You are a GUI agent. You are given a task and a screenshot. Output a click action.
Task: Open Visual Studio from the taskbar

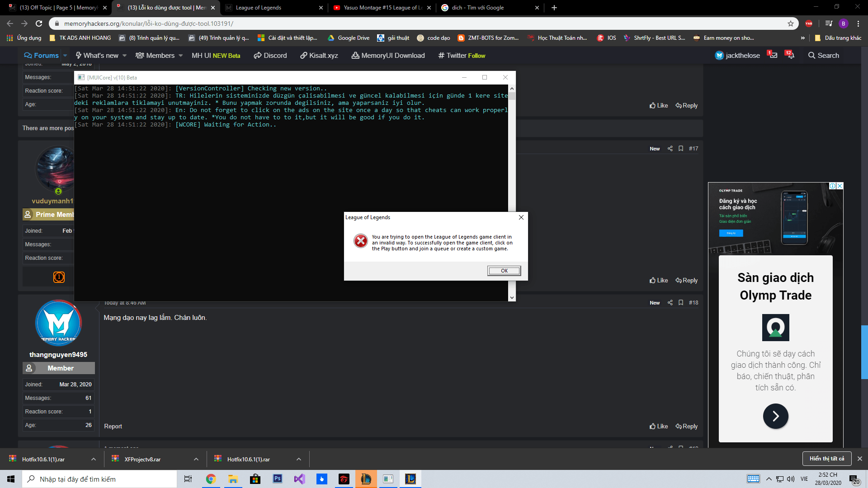[x=299, y=479]
